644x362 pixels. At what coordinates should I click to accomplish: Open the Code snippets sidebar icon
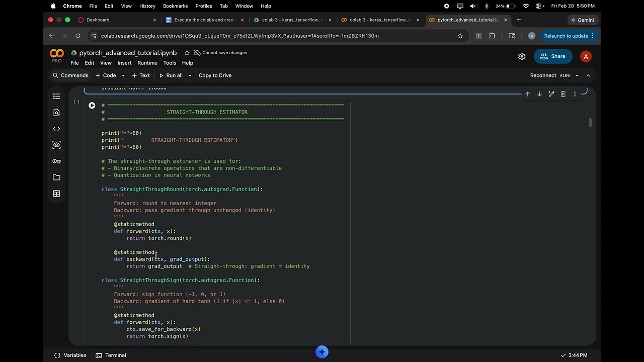point(56,129)
